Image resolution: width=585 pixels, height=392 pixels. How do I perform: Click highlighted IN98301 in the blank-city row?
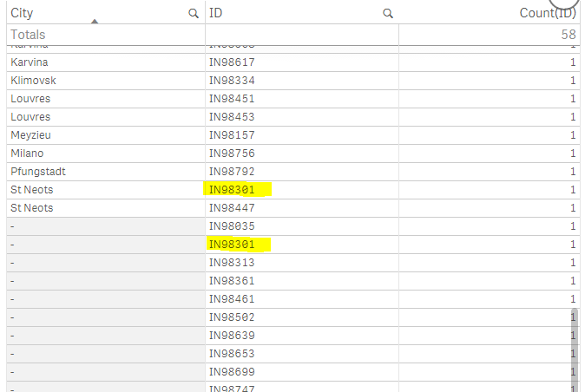pyautogui.click(x=237, y=245)
